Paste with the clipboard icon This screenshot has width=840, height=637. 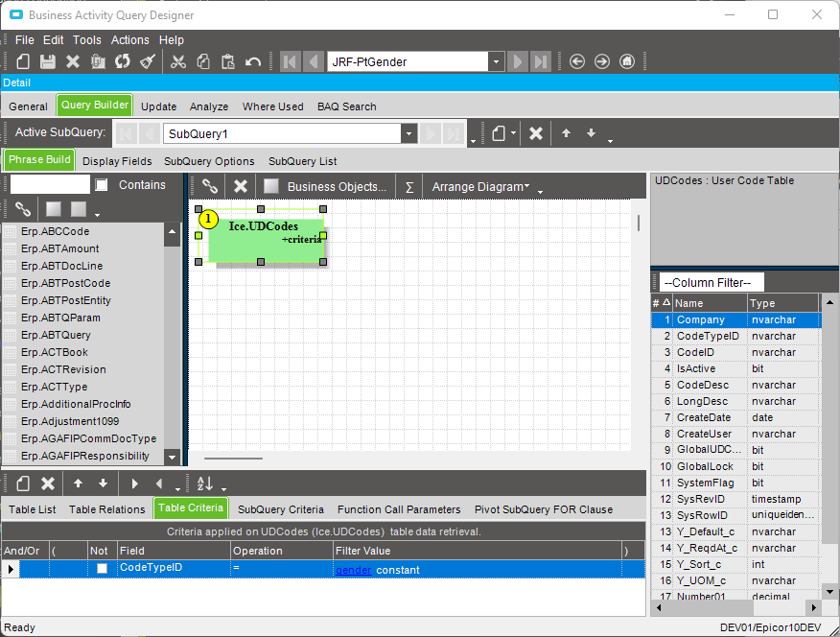[x=228, y=61]
